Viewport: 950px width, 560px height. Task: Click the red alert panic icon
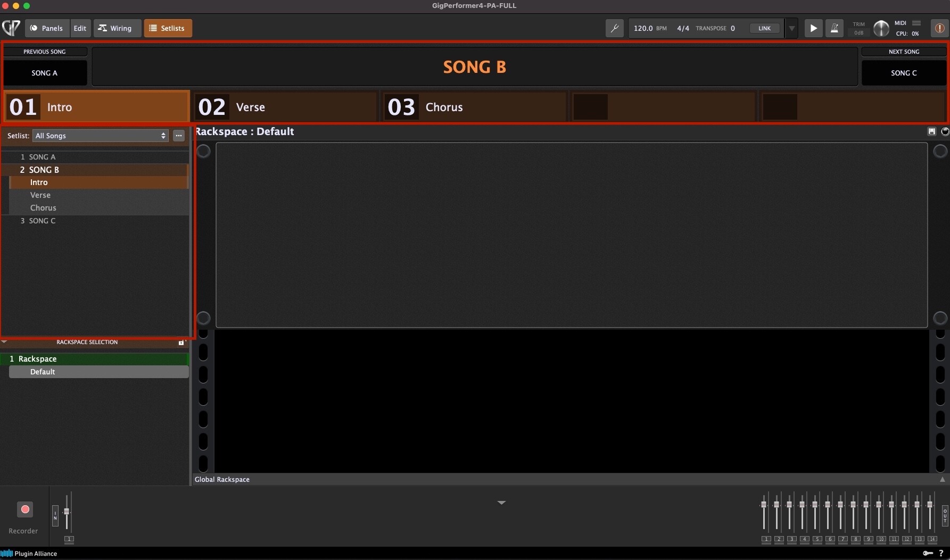coord(939,28)
